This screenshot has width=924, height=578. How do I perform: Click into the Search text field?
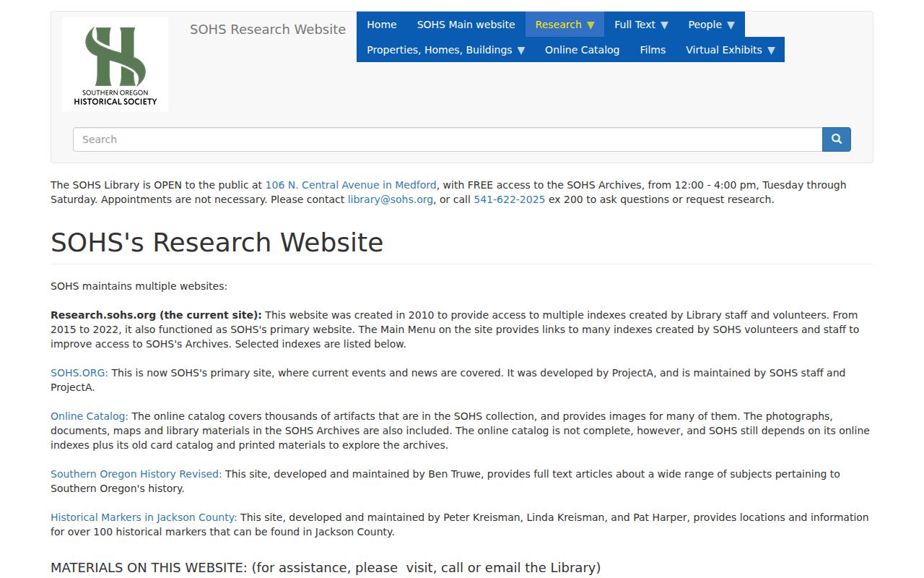tap(448, 139)
